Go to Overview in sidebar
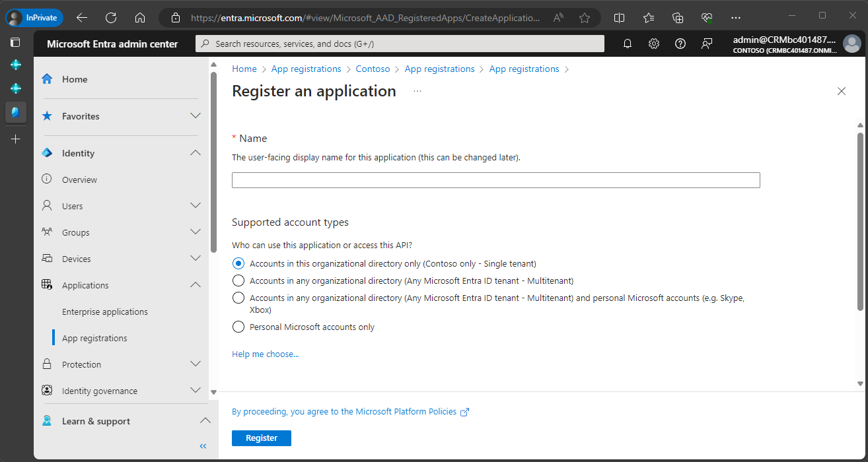Image resolution: width=868 pixels, height=462 pixels. point(79,180)
